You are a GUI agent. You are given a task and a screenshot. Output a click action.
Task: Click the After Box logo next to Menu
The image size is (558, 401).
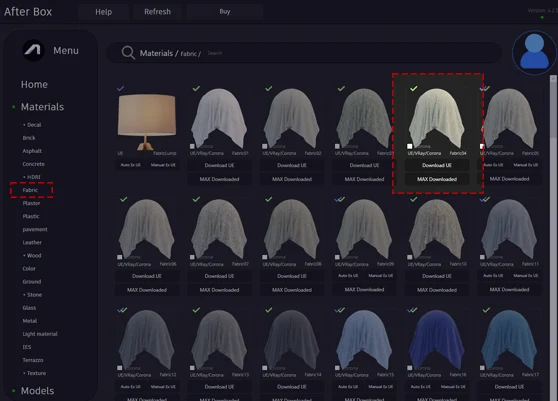33,50
